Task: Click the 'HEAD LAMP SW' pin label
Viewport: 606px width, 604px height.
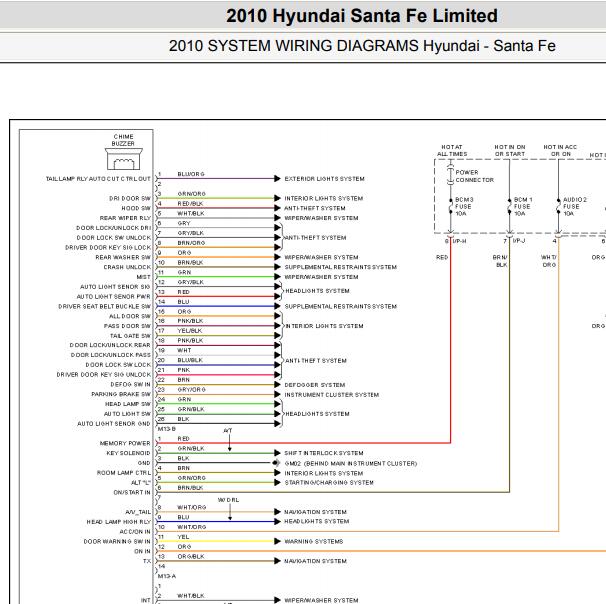Action: click(128, 404)
